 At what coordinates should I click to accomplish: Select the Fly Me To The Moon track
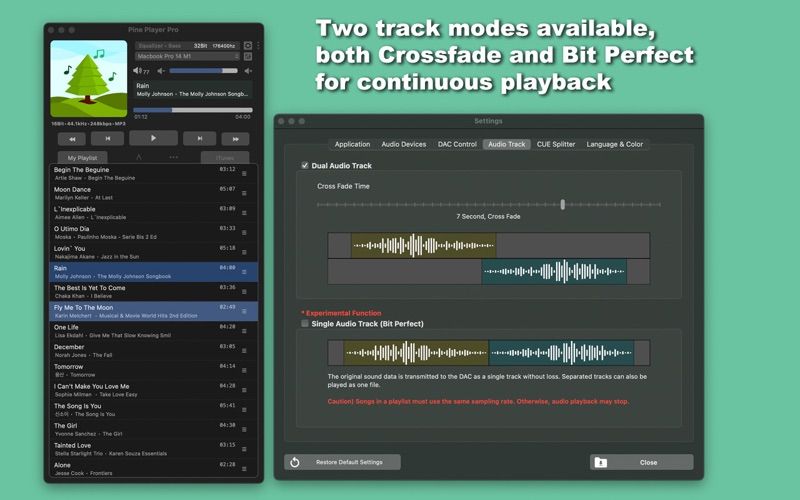point(153,311)
